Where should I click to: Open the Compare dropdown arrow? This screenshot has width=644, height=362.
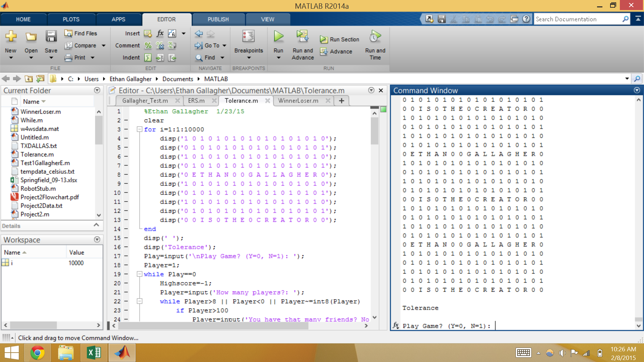pyautogui.click(x=104, y=46)
